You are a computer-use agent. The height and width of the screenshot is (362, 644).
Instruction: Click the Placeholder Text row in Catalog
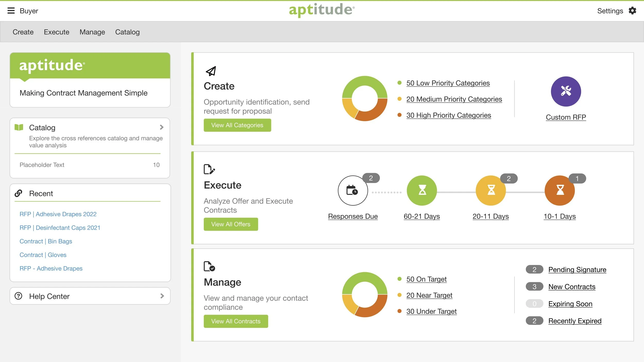click(90, 165)
